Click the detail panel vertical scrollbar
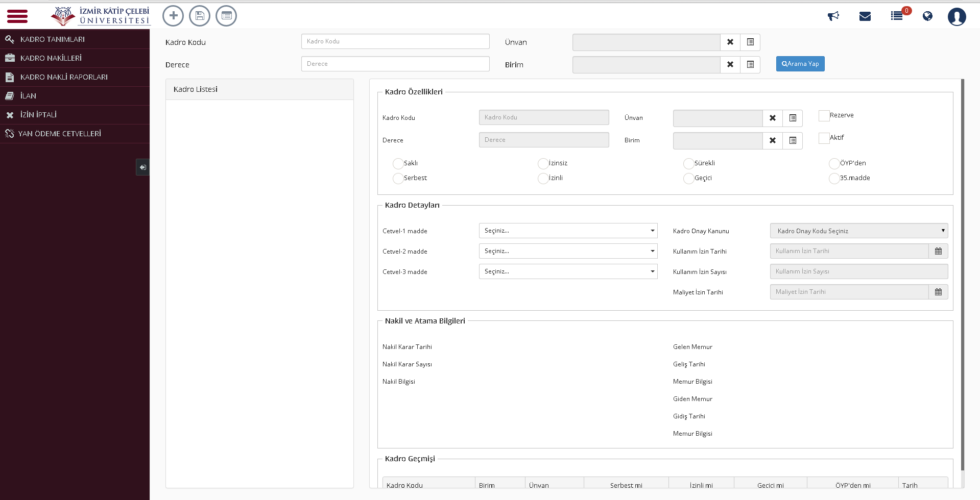This screenshot has height=500, width=980. click(x=963, y=276)
